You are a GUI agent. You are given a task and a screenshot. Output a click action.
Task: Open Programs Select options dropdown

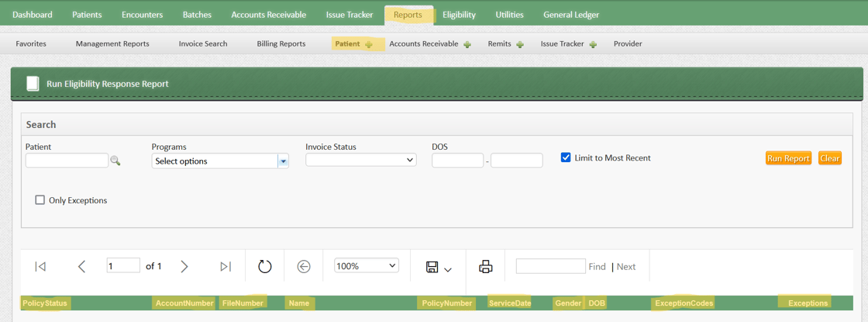(x=220, y=161)
